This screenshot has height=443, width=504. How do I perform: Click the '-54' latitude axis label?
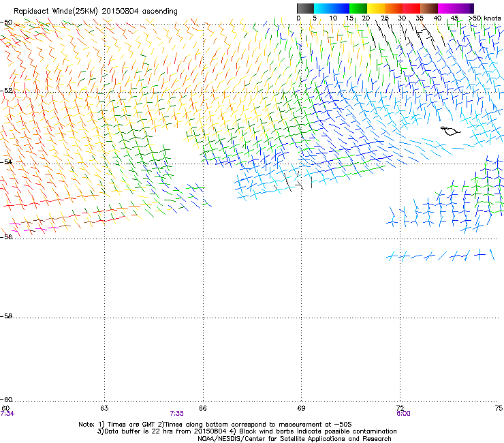coord(6,162)
